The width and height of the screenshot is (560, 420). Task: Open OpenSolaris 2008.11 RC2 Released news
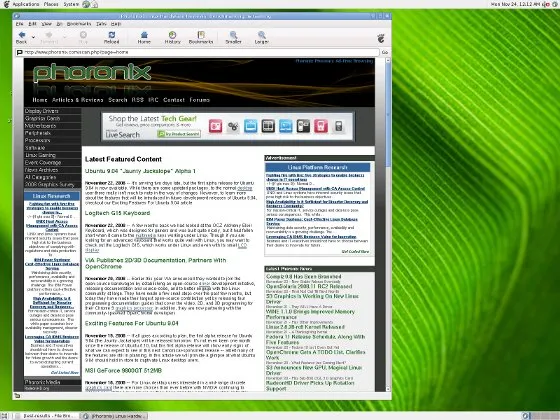pos(309,286)
